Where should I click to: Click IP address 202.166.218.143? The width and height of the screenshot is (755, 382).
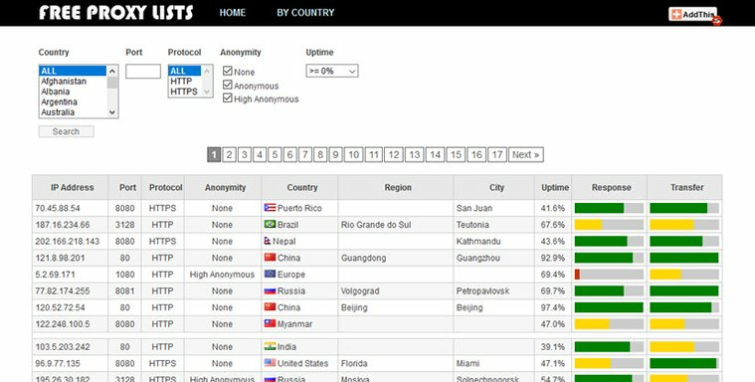tap(67, 241)
